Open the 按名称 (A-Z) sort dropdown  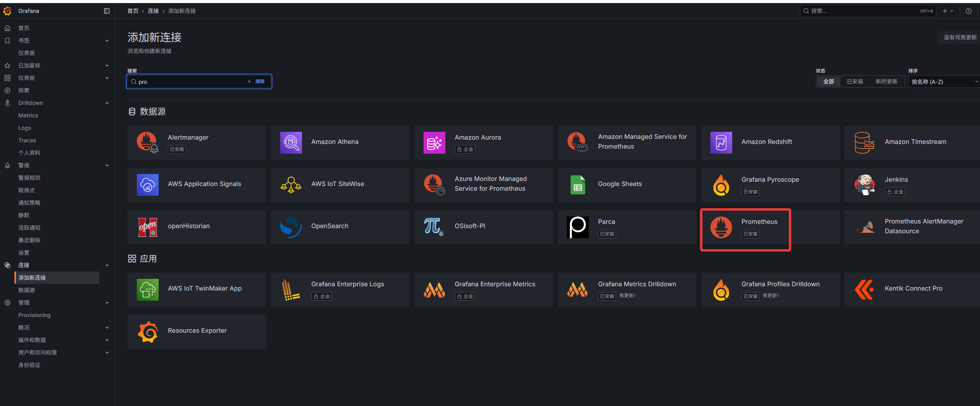[x=944, y=82]
